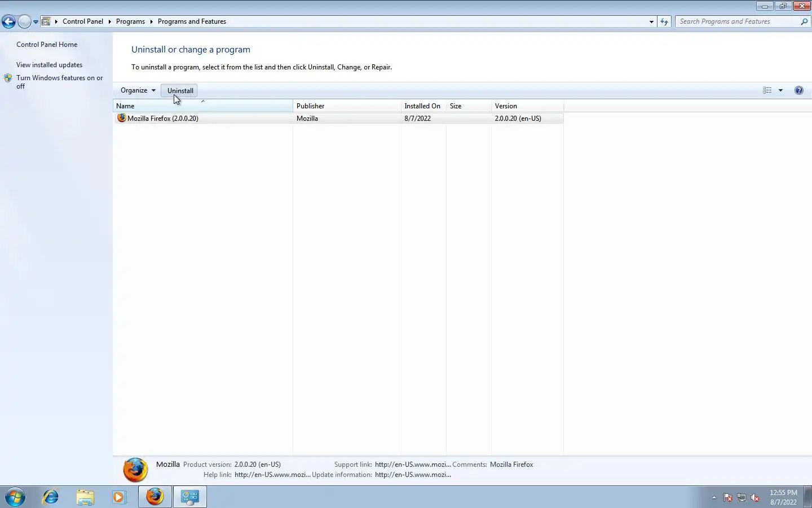Viewport: 812px width, 508px height.
Task: Open Windows Media Player from taskbar
Action: click(x=119, y=497)
